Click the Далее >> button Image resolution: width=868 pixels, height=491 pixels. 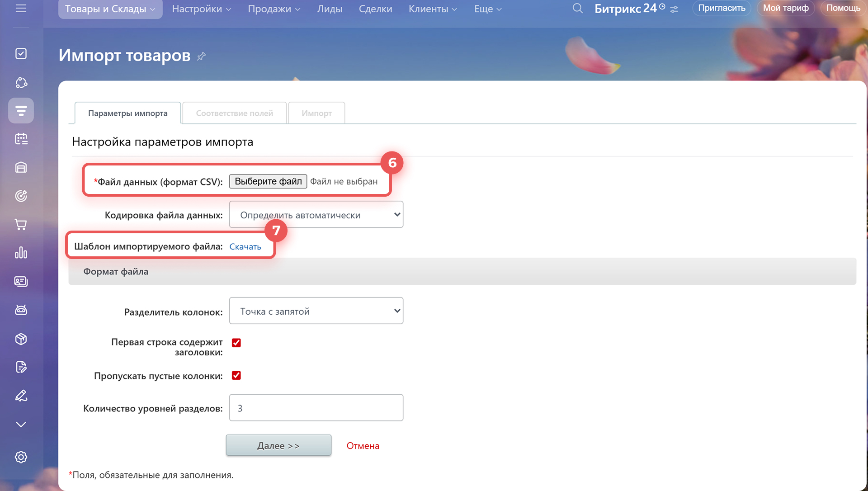(x=278, y=446)
